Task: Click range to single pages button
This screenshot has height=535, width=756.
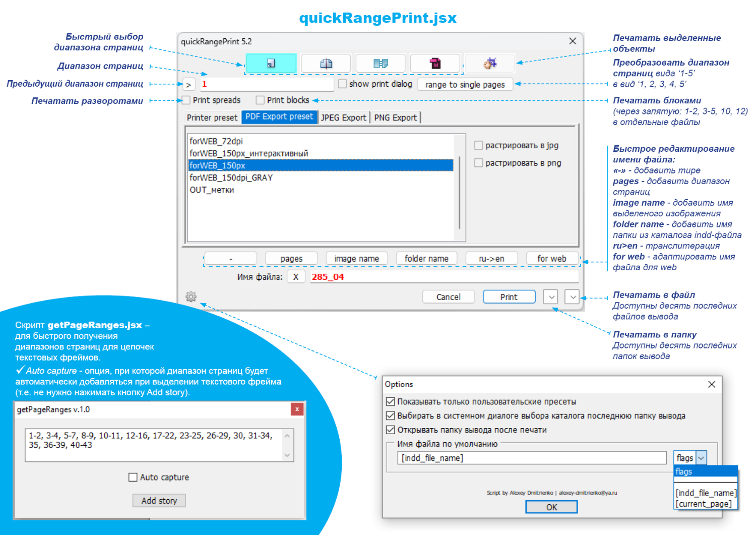Action: click(465, 84)
